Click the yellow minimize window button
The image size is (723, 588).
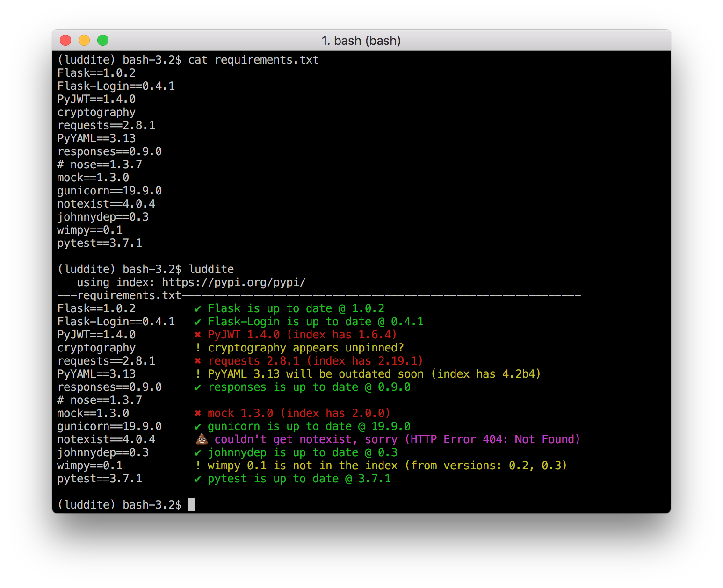pyautogui.click(x=84, y=40)
